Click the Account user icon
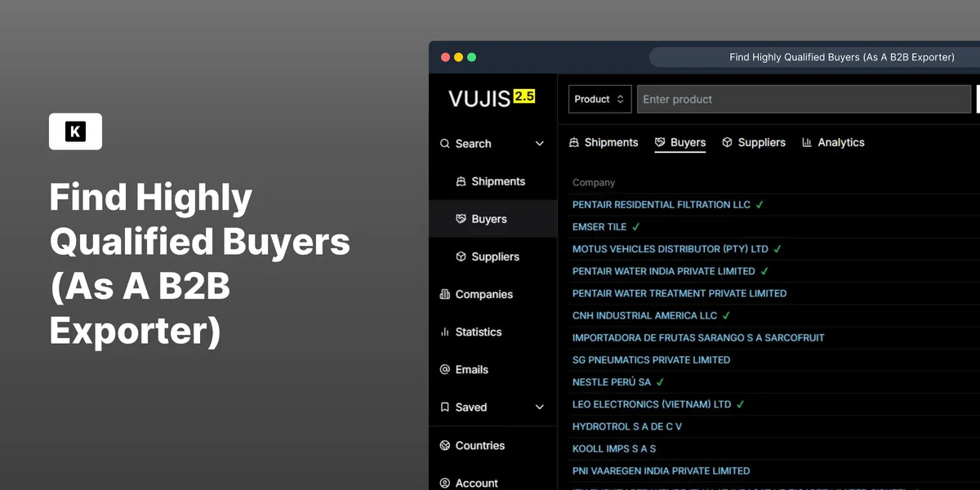This screenshot has height=490, width=980. point(445,483)
